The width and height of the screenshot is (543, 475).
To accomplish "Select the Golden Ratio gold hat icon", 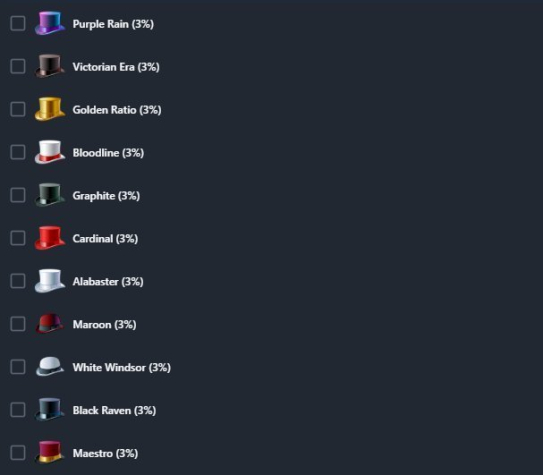I will (50, 109).
